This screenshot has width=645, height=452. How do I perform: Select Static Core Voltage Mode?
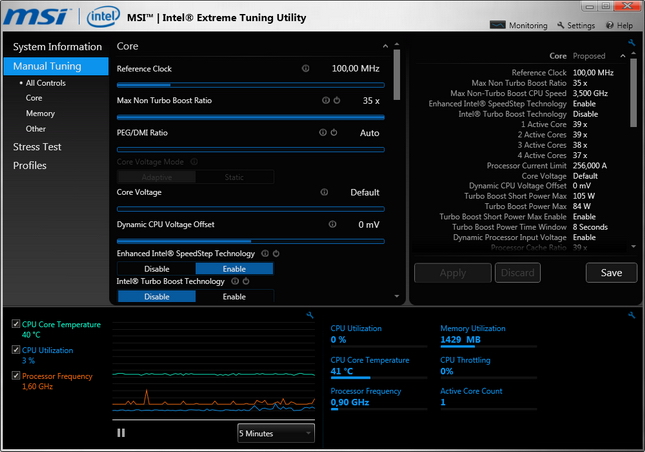[x=234, y=177]
